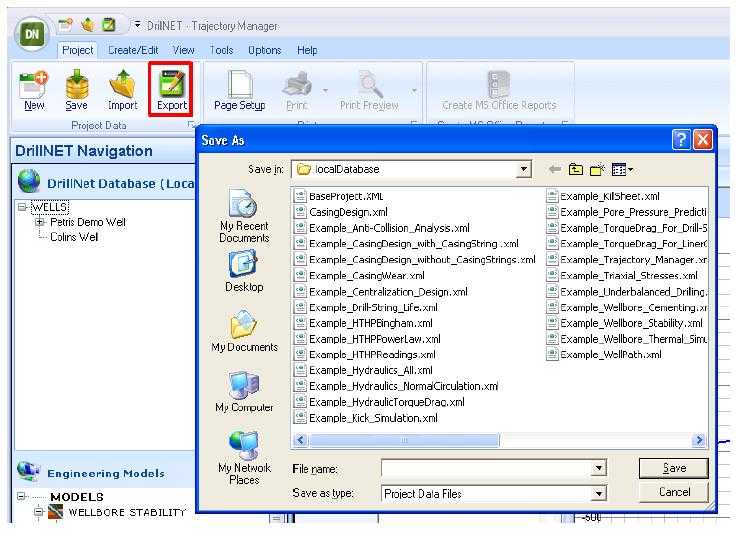Click the Engineering Models globe icon
This screenshot has width=735, height=534.
point(28,471)
